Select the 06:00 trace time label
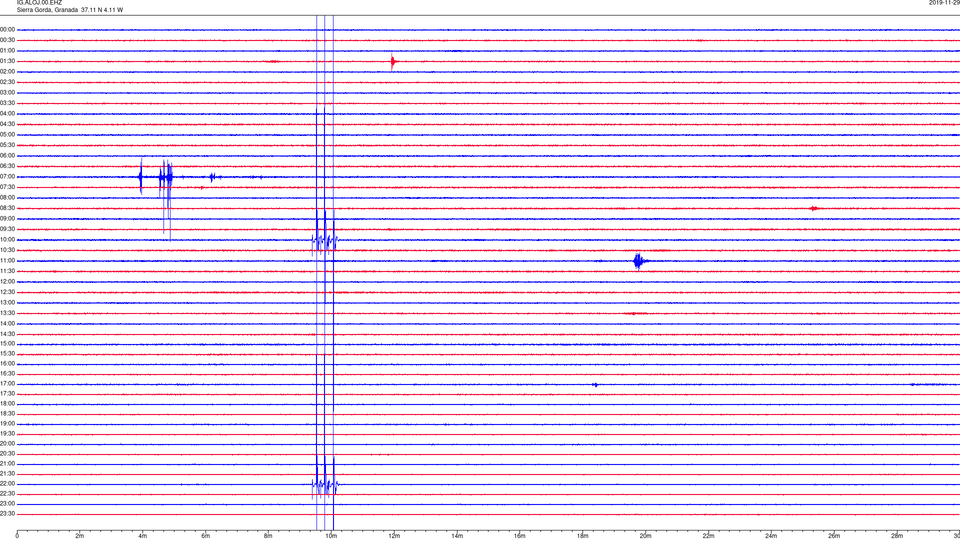960x540 pixels. pos(7,156)
